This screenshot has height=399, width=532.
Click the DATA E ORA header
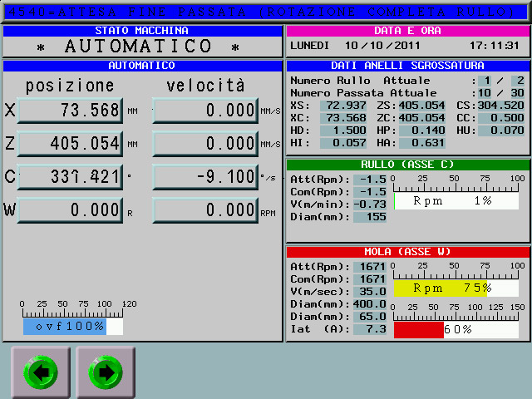(x=407, y=31)
